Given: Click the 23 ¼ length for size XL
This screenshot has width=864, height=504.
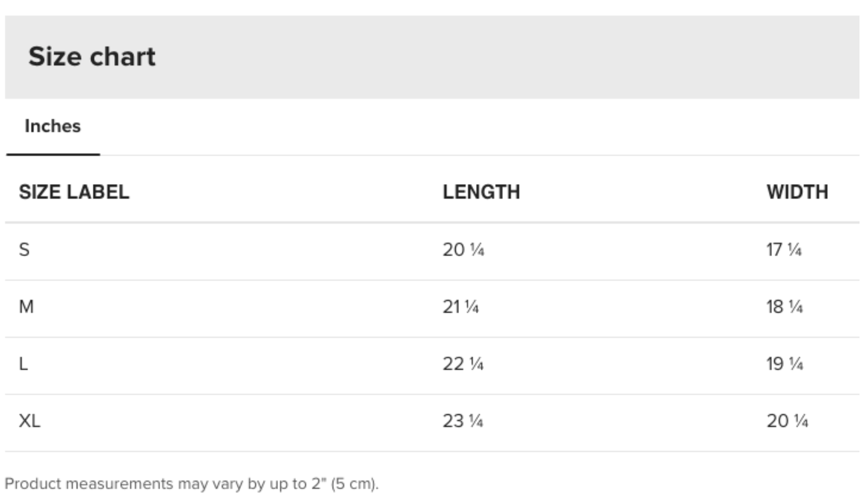Looking at the screenshot, I should coord(463,421).
